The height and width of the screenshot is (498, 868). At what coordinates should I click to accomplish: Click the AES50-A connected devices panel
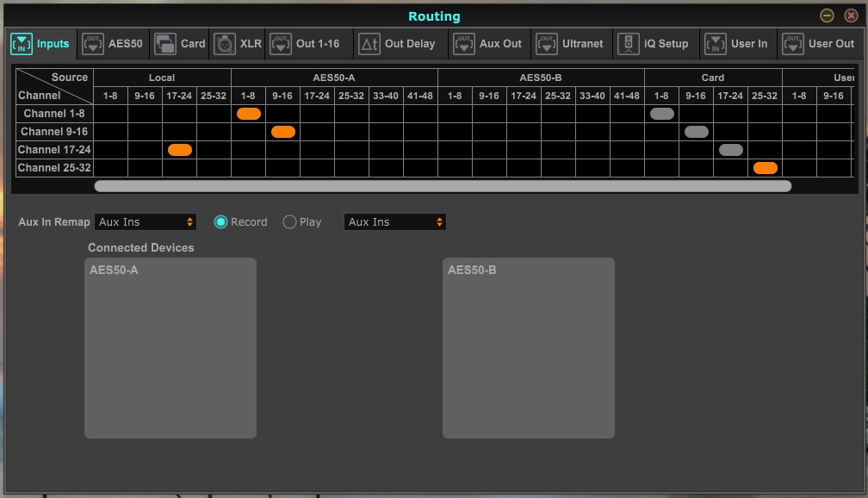170,348
